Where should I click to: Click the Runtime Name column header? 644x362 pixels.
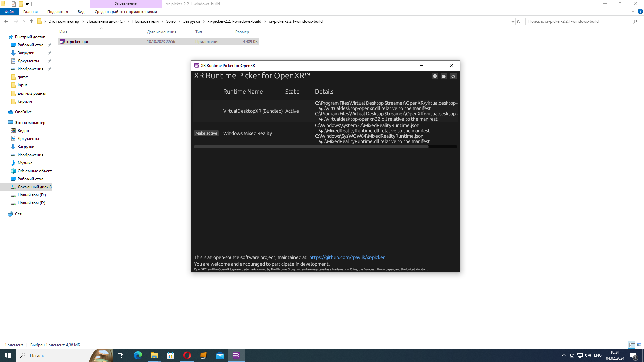243,92
